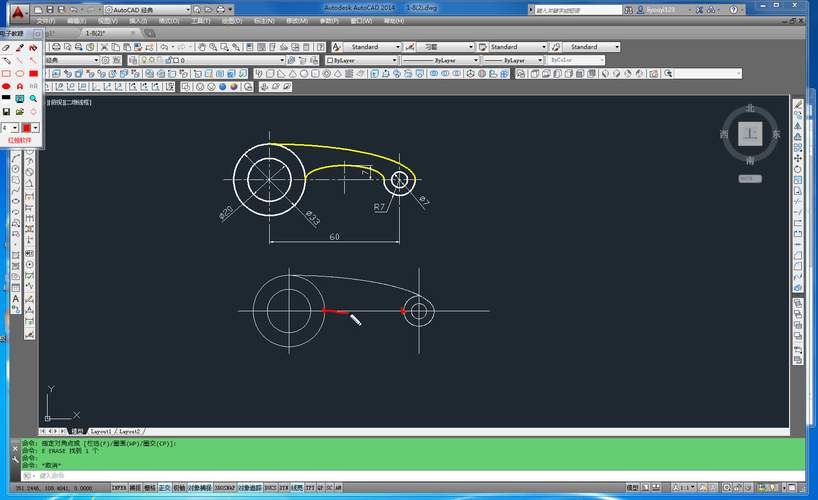Screen dimensions: 818x500
Task: Pick filled red ellipse tool in floating palette
Action: tap(6, 86)
